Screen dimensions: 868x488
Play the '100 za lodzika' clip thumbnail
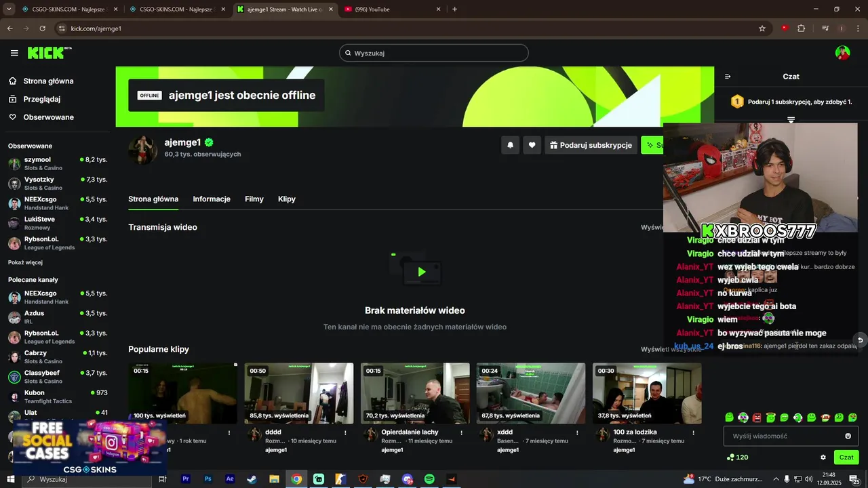click(x=647, y=393)
